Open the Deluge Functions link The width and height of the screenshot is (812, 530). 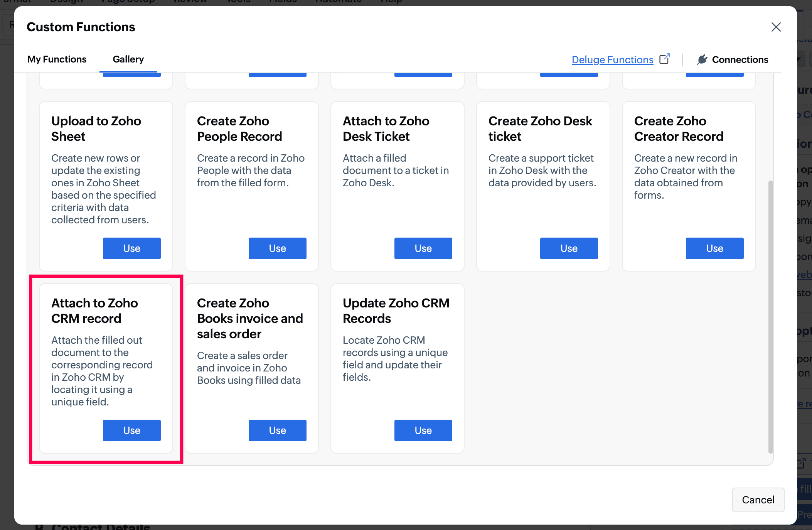(612, 60)
